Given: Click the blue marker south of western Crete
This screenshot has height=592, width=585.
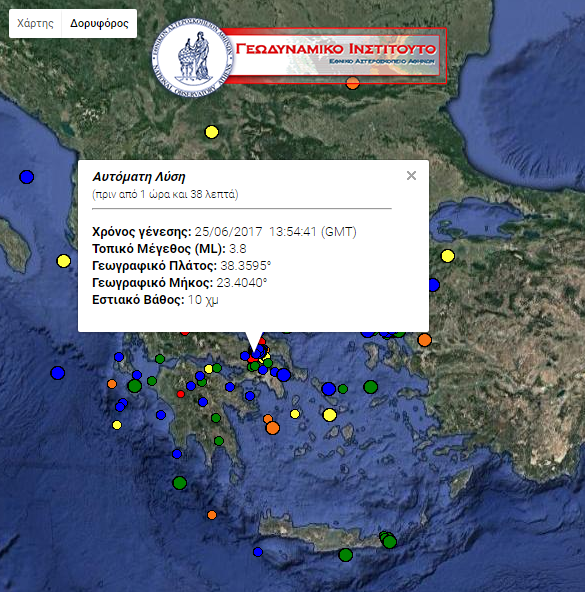Looking at the screenshot, I should tap(258, 552).
